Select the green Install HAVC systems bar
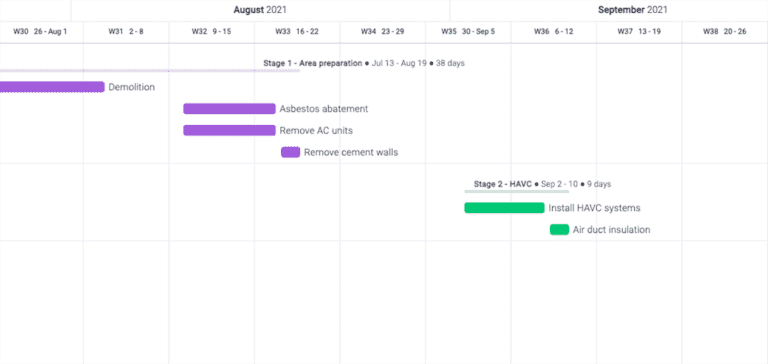This screenshot has width=768, height=364. tap(504, 208)
